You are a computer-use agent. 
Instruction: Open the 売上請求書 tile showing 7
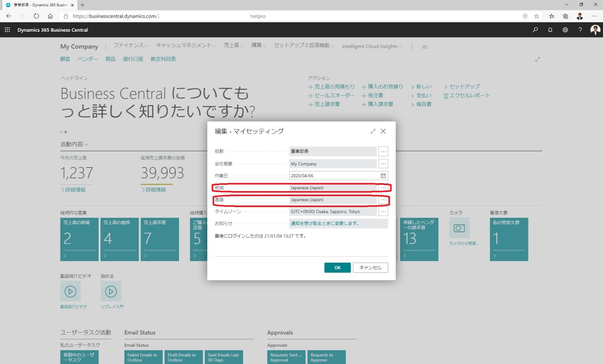[x=160, y=239]
